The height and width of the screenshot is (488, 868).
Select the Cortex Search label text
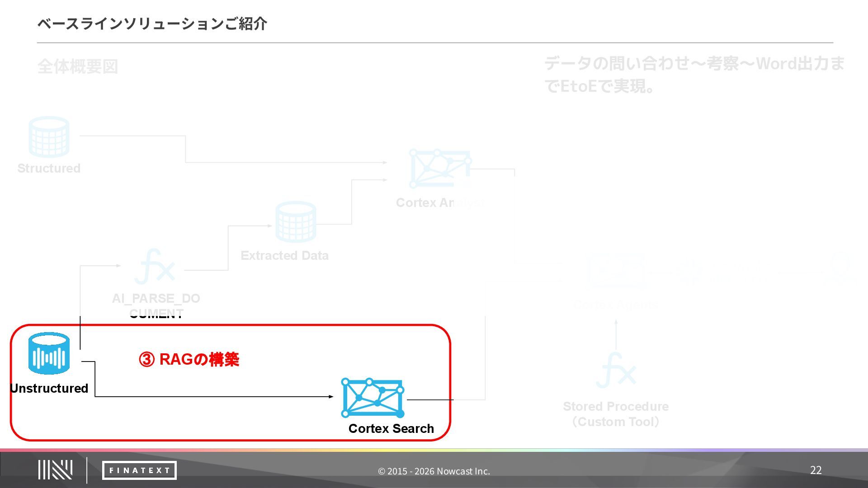click(391, 428)
